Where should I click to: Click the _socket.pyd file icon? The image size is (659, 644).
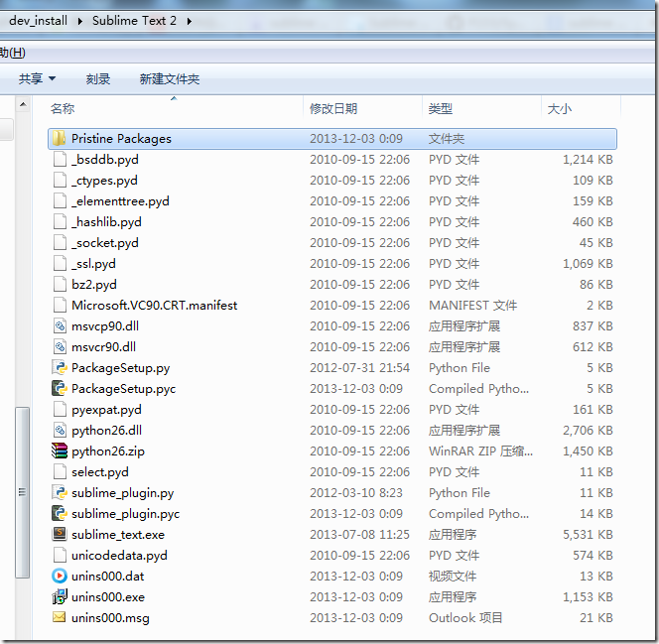60,242
